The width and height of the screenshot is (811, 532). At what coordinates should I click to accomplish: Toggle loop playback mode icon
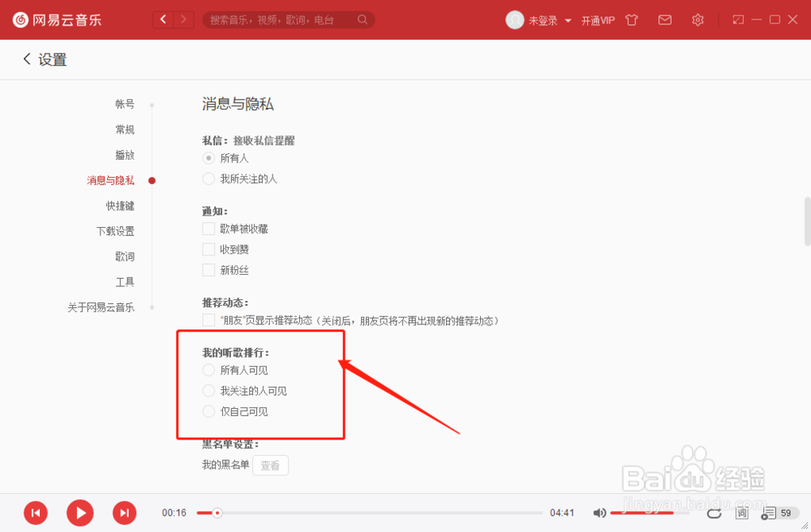pyautogui.click(x=714, y=513)
